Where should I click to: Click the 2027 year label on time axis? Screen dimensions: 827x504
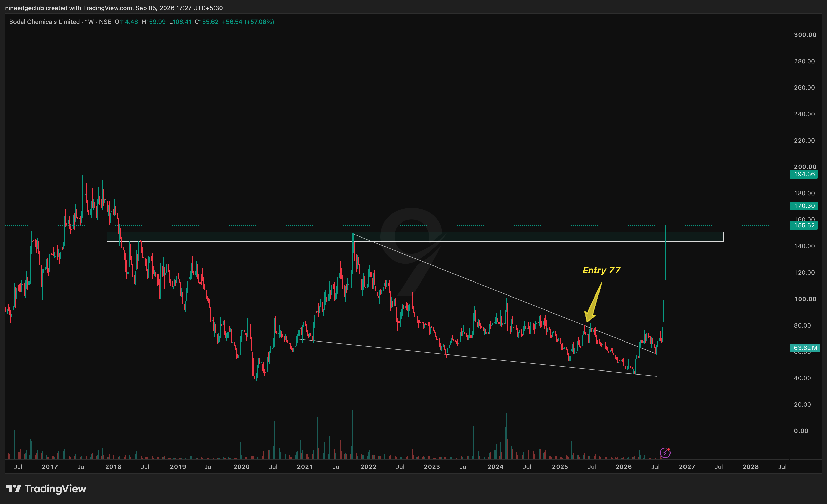[x=687, y=467]
